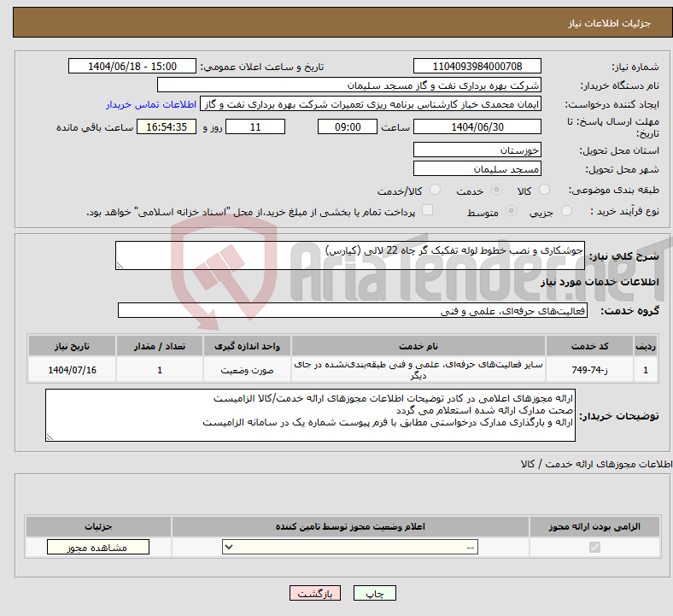This screenshot has width=673, height=616.
Task: Click the کد خدمت column header
Action: pyautogui.click(x=590, y=346)
